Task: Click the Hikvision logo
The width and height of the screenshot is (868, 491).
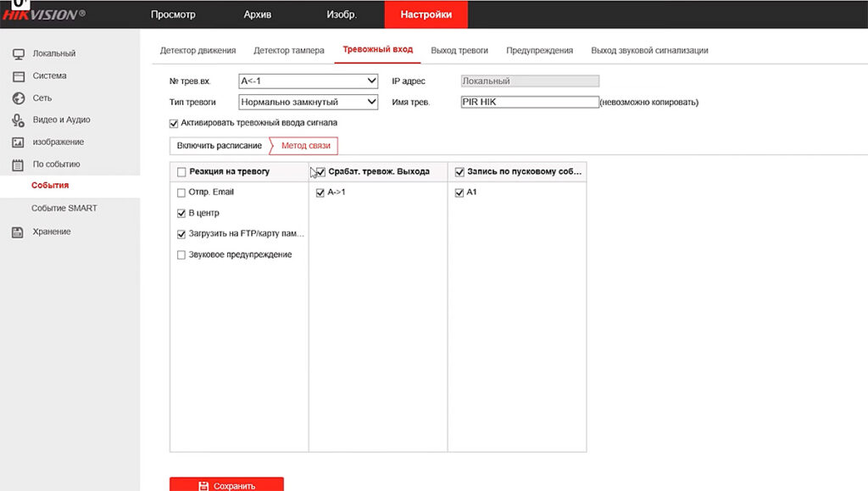Action: 43,14
